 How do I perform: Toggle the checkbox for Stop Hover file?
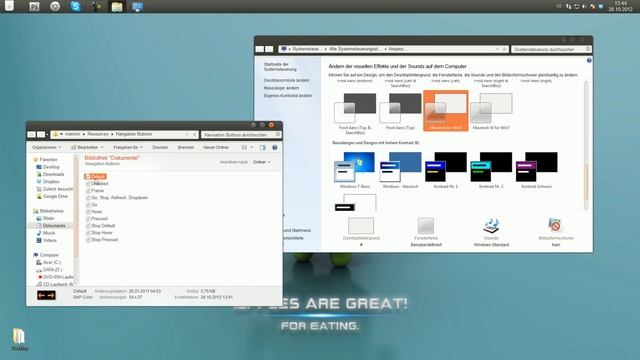pyautogui.click(x=88, y=232)
